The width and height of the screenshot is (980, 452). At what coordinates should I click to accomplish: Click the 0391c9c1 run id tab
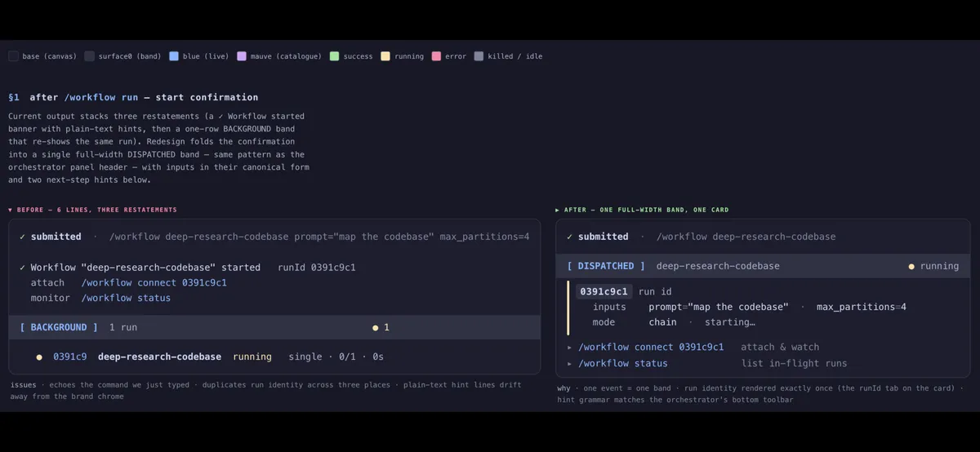click(x=604, y=291)
